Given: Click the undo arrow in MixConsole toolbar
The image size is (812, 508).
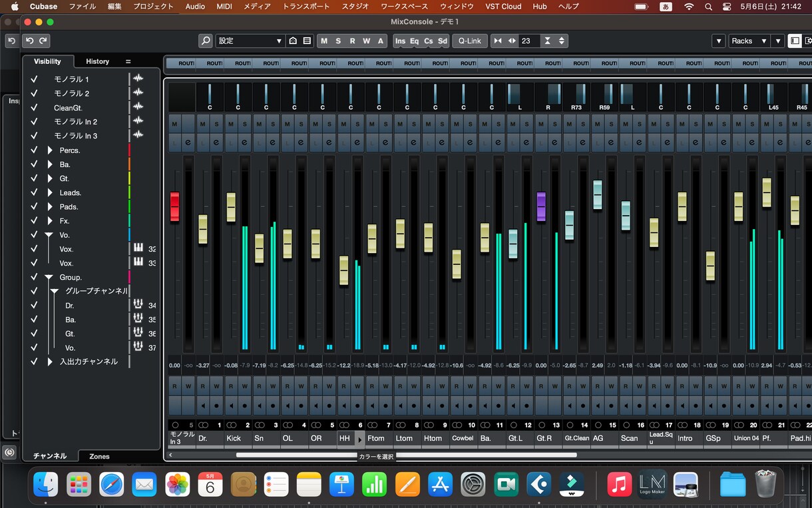Looking at the screenshot, I should (29, 41).
